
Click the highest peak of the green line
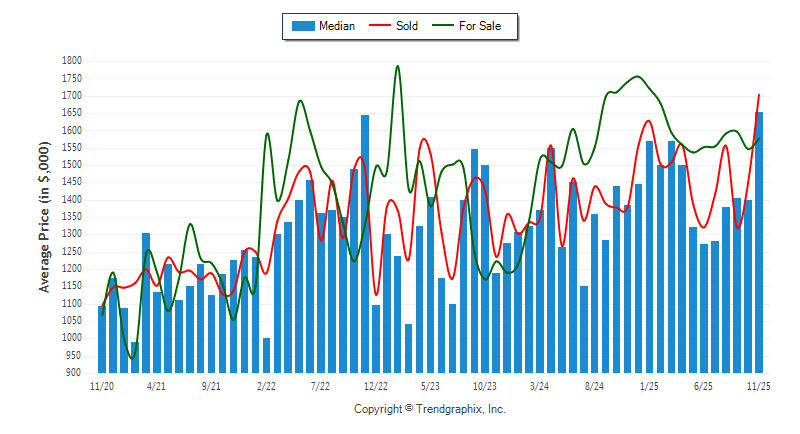click(397, 67)
